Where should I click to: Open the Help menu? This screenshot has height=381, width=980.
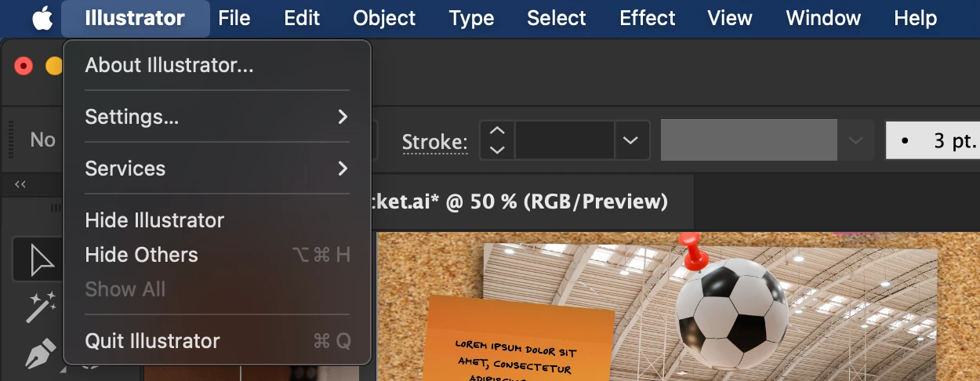tap(915, 18)
